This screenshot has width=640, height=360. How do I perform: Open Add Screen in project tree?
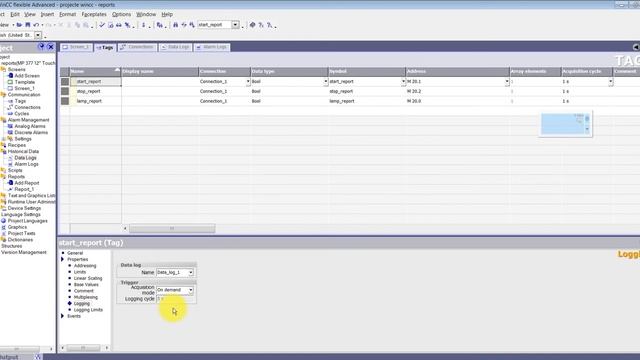27,76
